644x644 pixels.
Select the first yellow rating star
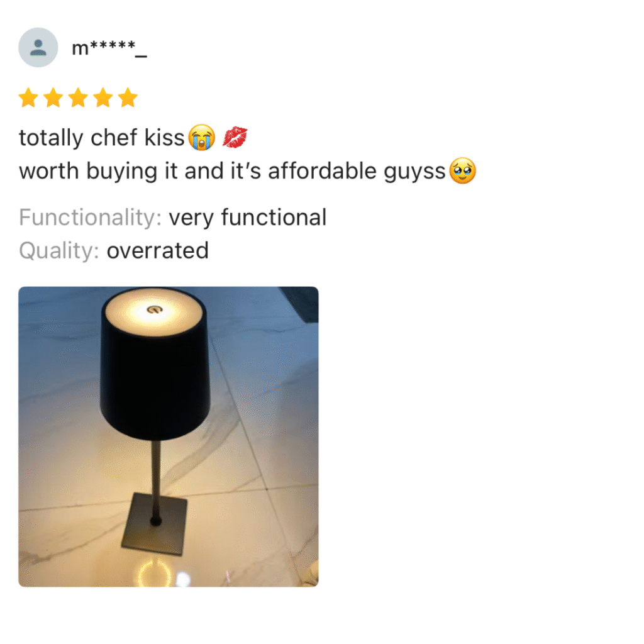click(x=29, y=97)
